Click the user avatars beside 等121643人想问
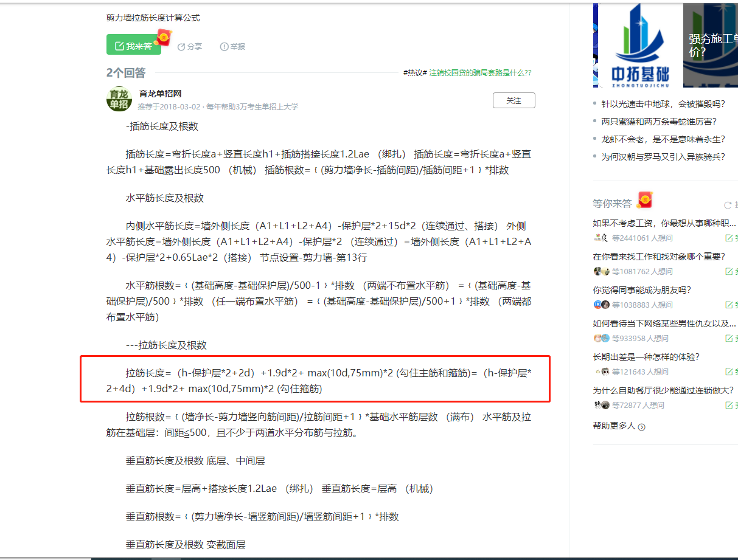 point(601,372)
